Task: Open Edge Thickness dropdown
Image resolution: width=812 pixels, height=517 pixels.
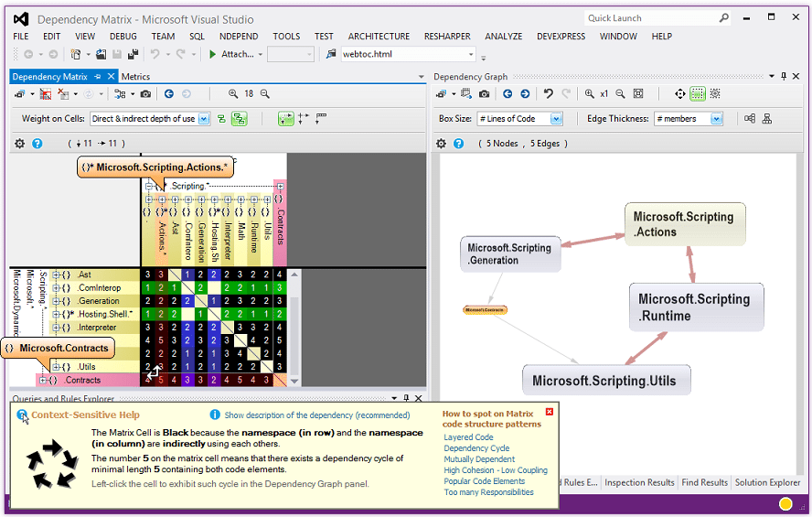Action: 716,119
